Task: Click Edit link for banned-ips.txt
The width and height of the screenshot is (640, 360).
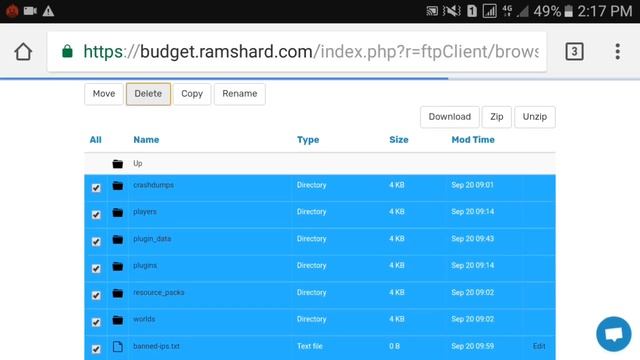Action: tap(539, 346)
